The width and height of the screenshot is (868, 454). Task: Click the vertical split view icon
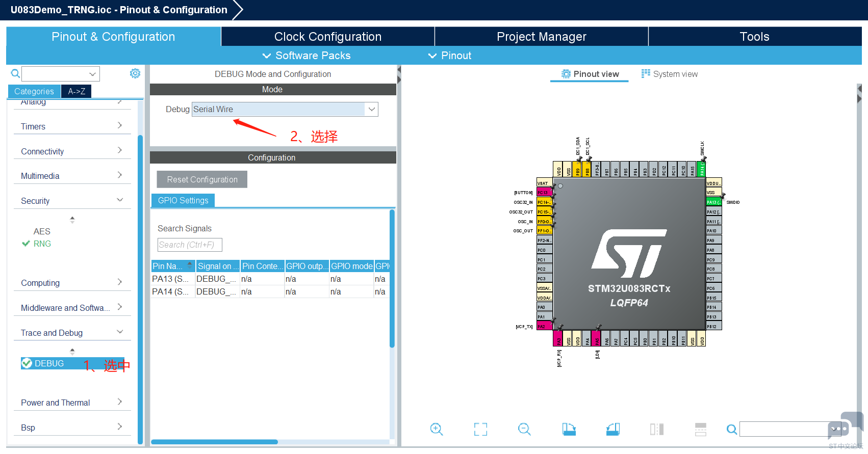click(657, 429)
